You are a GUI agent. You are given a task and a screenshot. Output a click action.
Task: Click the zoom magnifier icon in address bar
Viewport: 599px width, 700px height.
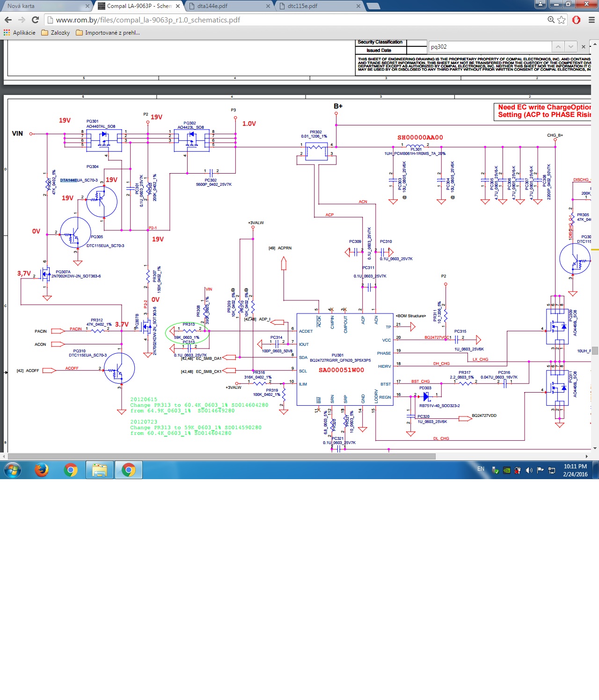tap(551, 20)
